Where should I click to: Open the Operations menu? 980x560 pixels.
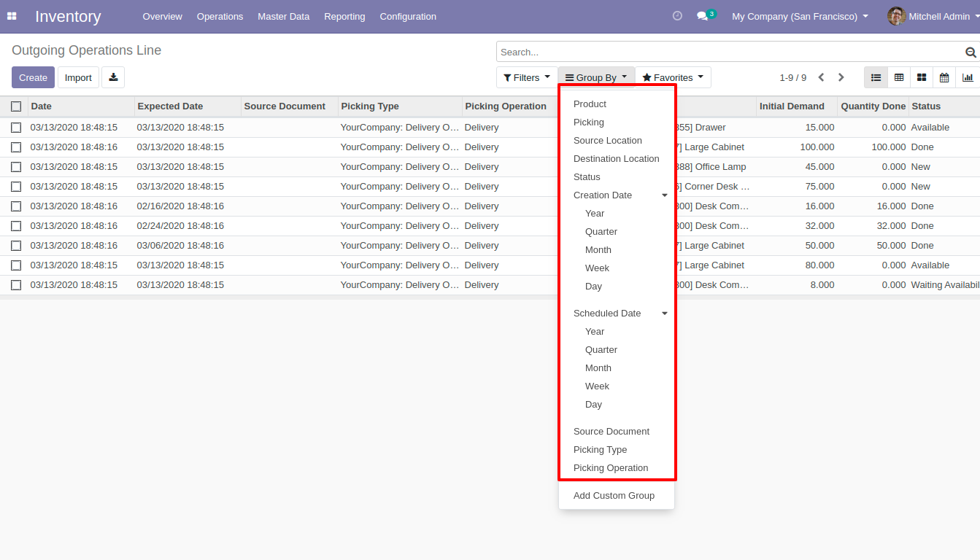pos(220,16)
